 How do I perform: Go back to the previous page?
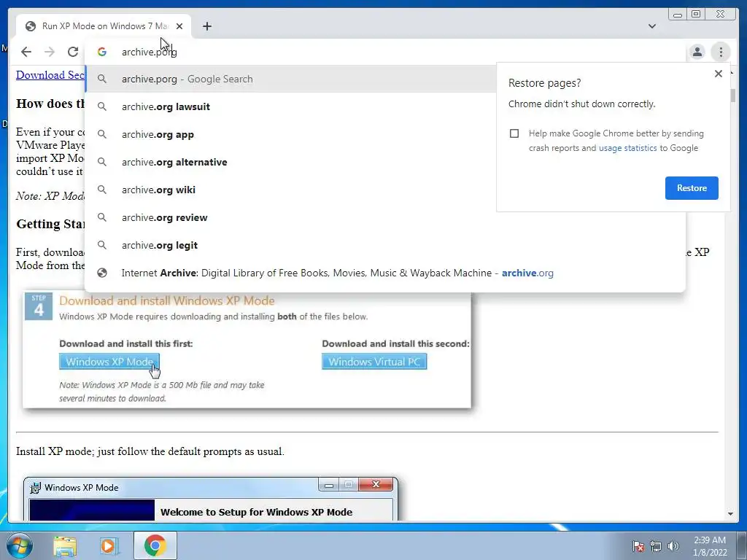tap(26, 52)
